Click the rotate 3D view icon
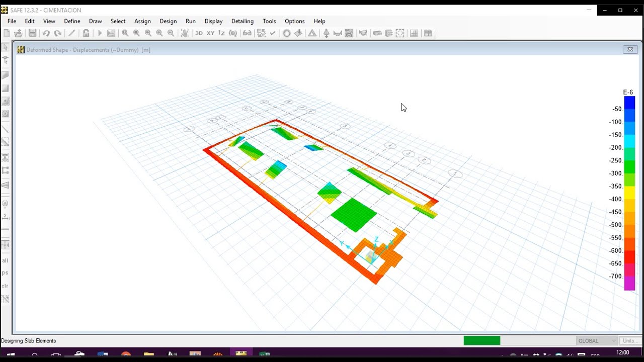This screenshot has height=362, width=644. 233,33
